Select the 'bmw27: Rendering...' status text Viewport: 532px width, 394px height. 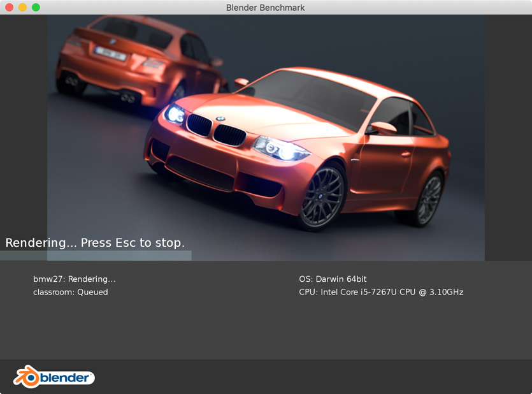point(75,279)
